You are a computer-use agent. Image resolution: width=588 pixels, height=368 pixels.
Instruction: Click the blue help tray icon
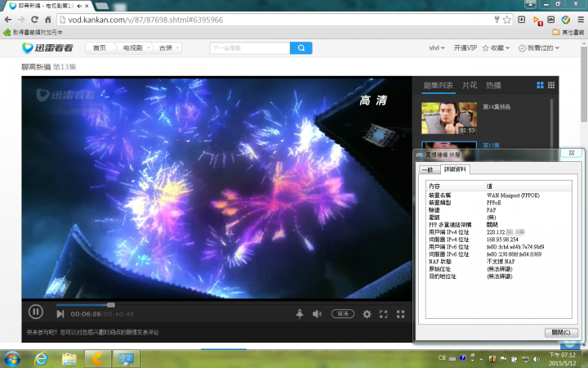point(462,358)
